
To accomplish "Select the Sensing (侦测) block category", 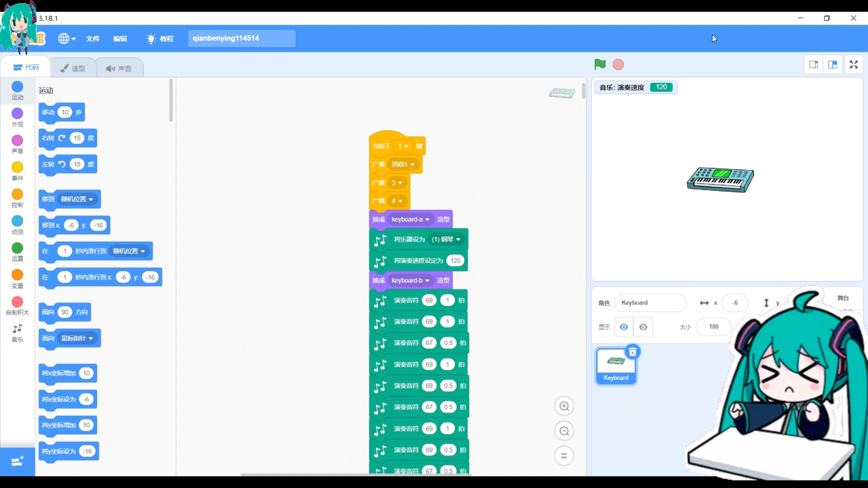I will (18, 225).
